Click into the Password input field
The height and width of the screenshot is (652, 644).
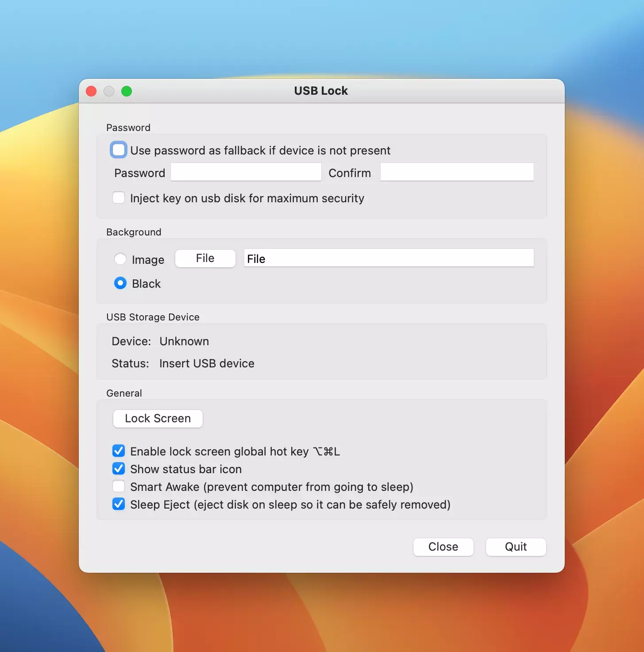point(246,172)
